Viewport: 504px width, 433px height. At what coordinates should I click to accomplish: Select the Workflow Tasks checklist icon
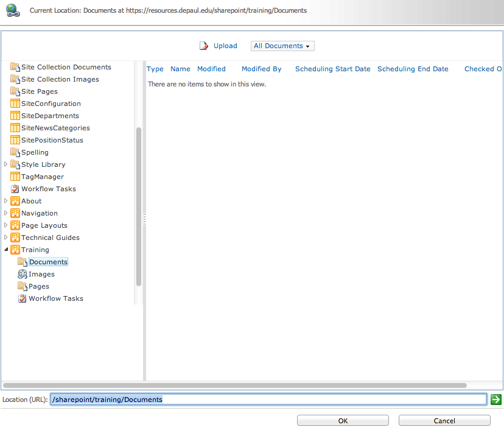pos(14,189)
